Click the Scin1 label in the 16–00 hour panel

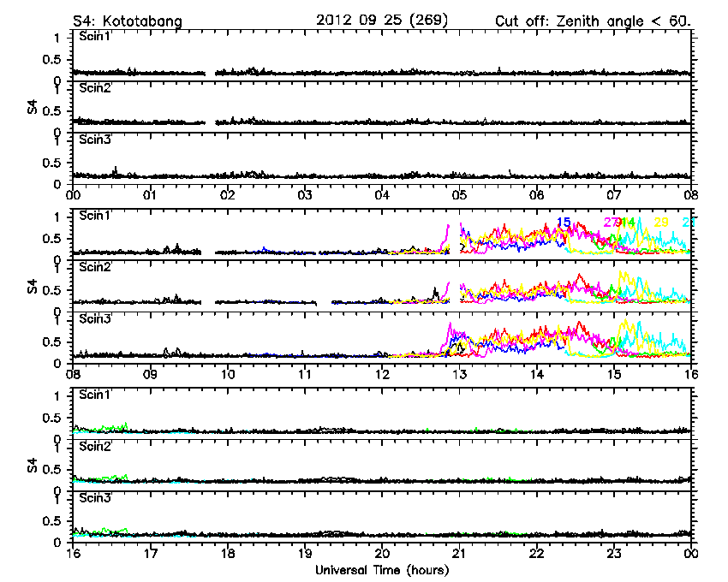tap(95, 395)
